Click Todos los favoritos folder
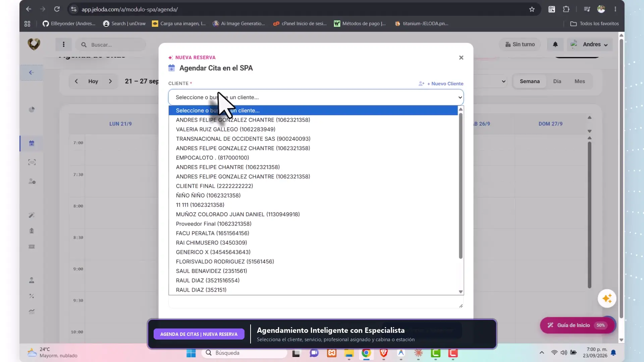Image resolution: width=644 pixels, height=362 pixels. (595, 23)
